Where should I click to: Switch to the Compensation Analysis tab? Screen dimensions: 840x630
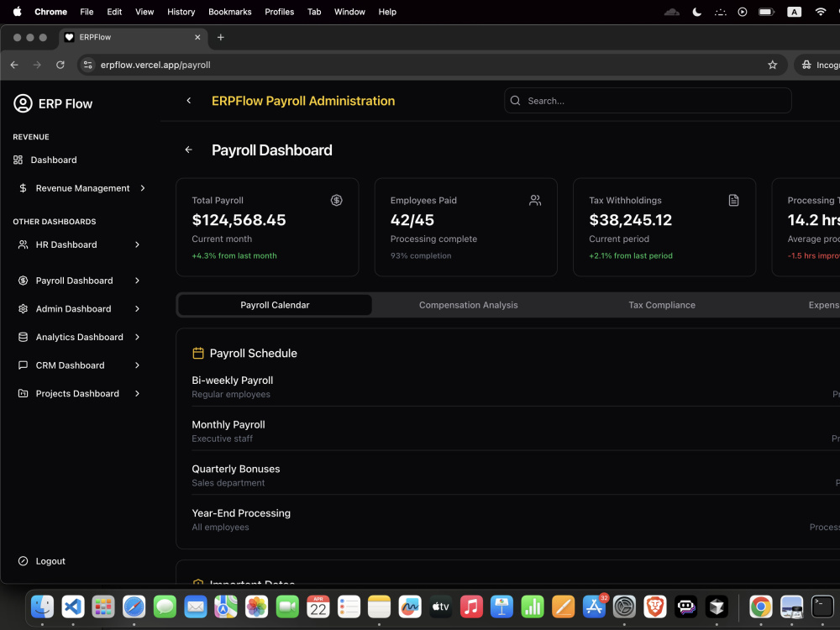[468, 305]
